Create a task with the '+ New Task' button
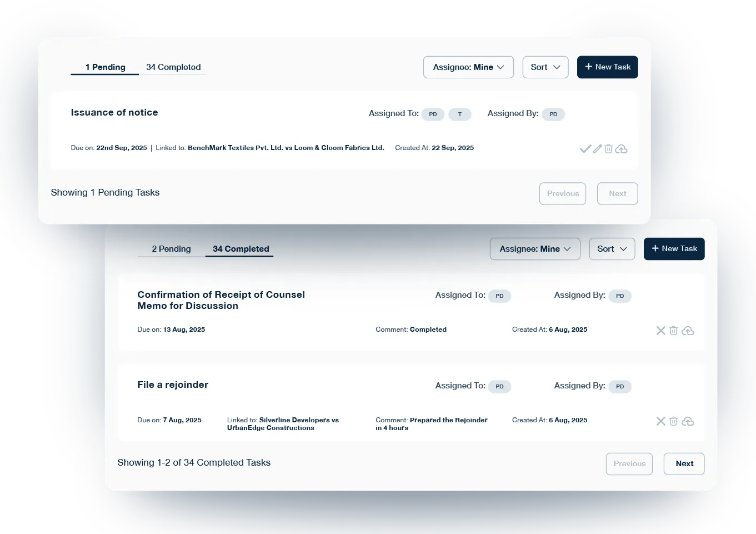Viewport: 756px width, 534px height. pos(607,67)
